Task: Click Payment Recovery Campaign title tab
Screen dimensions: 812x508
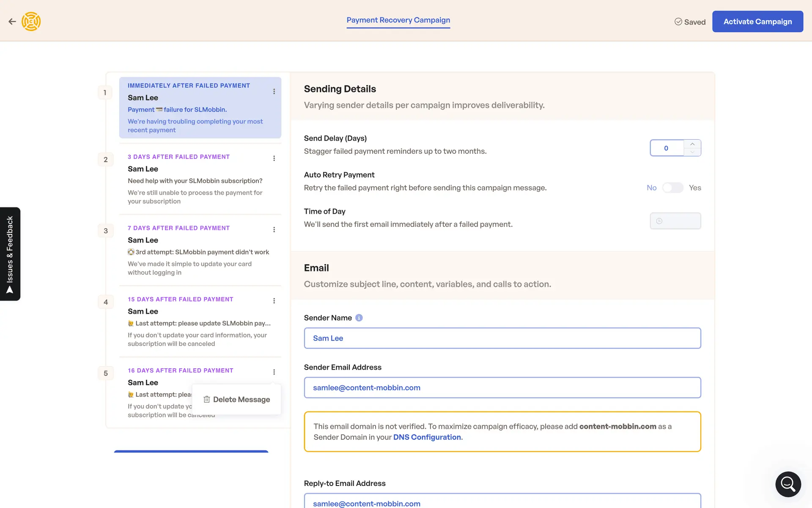Action: click(x=398, y=20)
